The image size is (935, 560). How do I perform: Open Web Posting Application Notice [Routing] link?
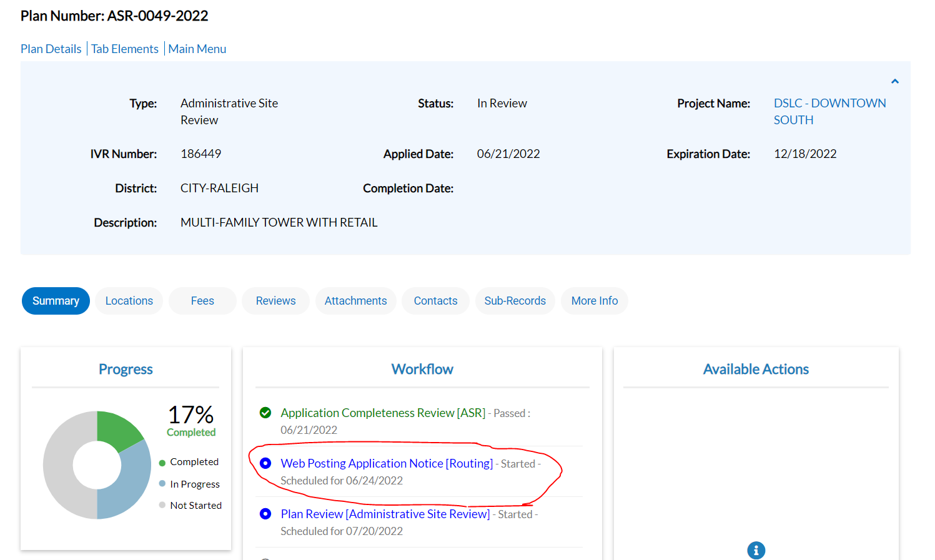coord(387,463)
